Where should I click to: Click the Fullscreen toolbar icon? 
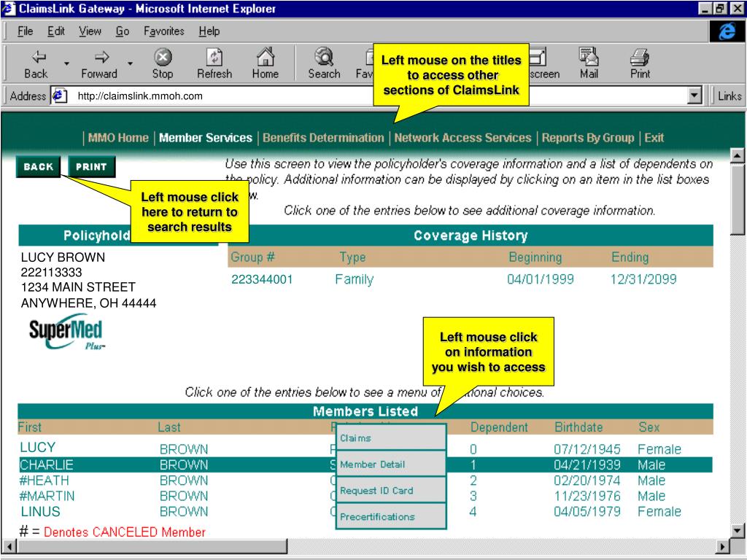coord(538,57)
